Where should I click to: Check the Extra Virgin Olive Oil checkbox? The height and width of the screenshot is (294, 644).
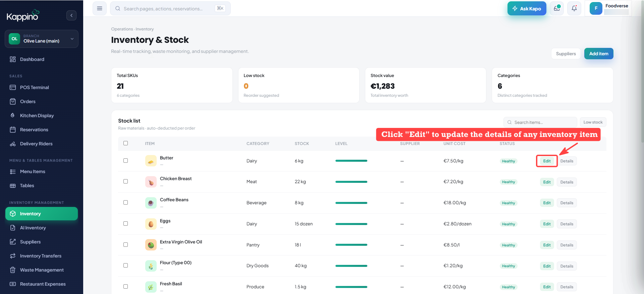126,245
